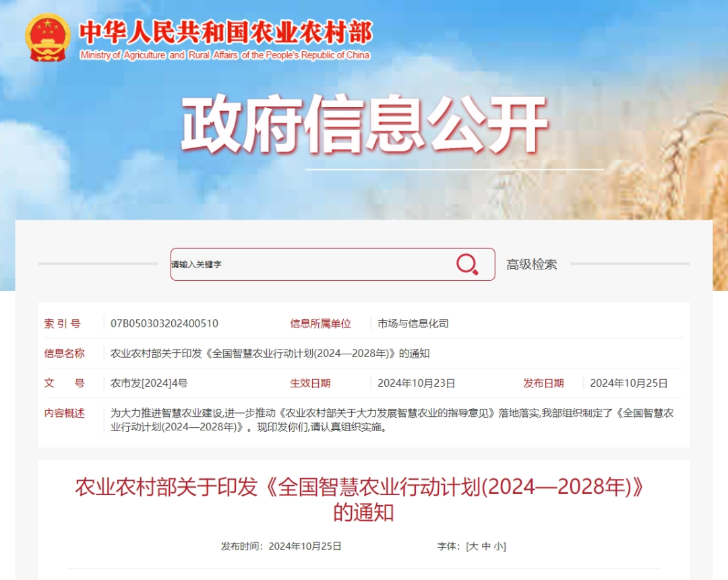
Task: Set font size to 小
Action: coord(498,546)
